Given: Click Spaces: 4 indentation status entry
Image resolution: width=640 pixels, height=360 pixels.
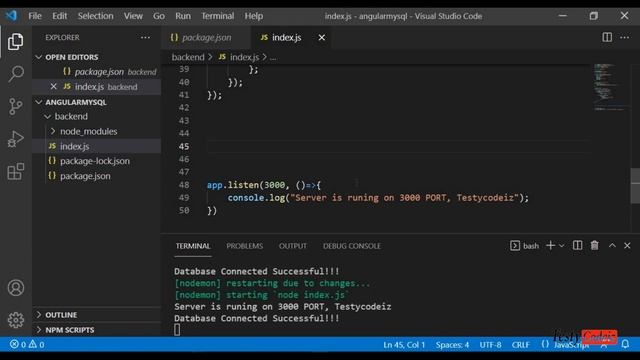Looking at the screenshot, I should pyautogui.click(x=452, y=345).
